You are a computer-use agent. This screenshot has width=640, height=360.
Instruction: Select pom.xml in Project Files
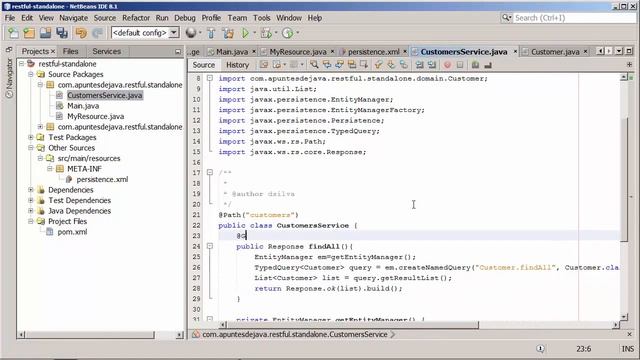click(x=72, y=232)
